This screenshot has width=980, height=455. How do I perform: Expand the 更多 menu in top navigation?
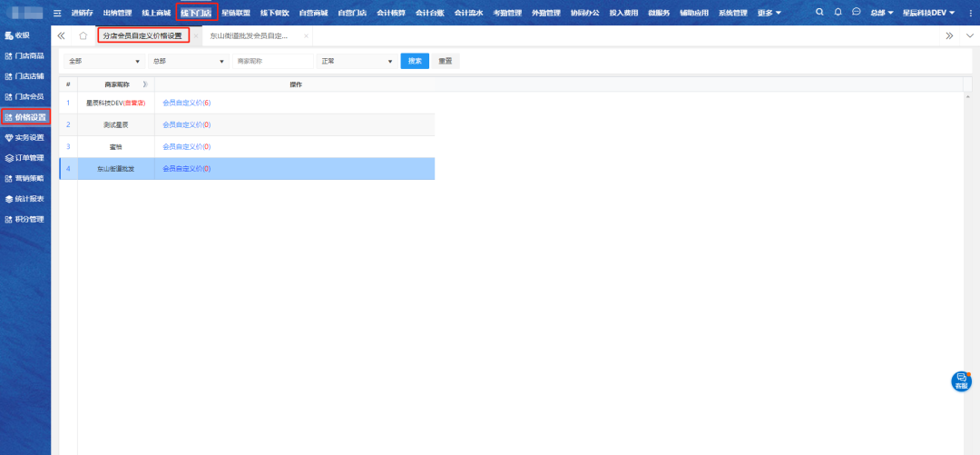point(769,13)
